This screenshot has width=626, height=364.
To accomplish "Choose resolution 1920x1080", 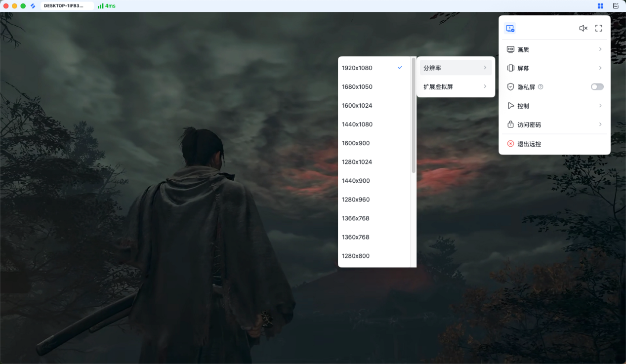I will pyautogui.click(x=374, y=68).
